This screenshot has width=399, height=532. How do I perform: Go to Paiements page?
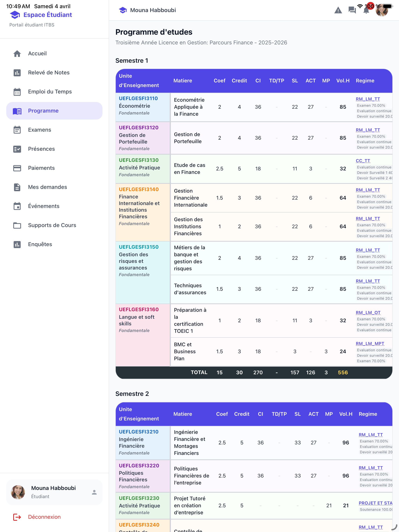(x=54, y=168)
